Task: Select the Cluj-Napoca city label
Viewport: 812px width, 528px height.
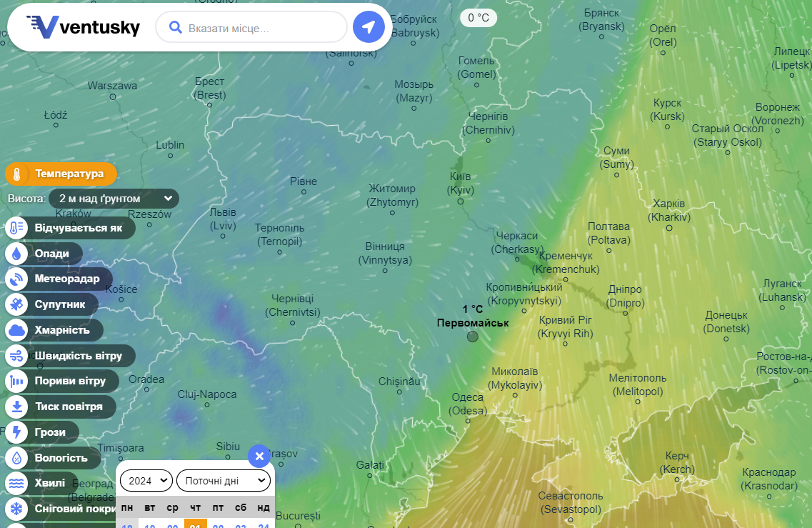Action: click(x=207, y=394)
